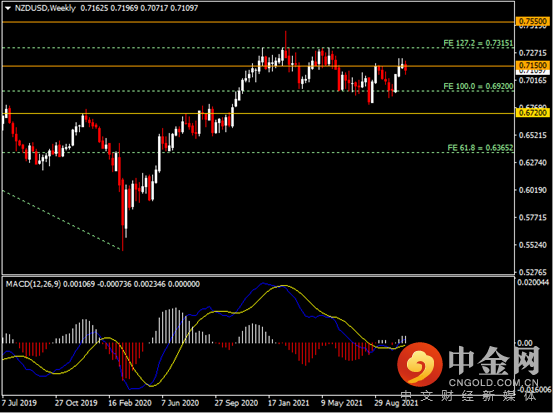Click the FE 127.2 = 0.73151 label
Image resolution: width=554 pixels, height=414 pixels.
478,43
